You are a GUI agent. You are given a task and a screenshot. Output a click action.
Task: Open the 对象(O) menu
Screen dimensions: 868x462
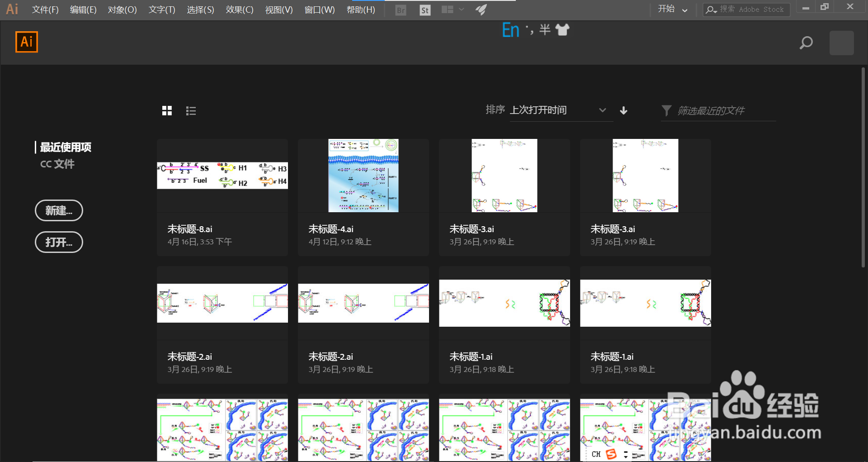122,10
